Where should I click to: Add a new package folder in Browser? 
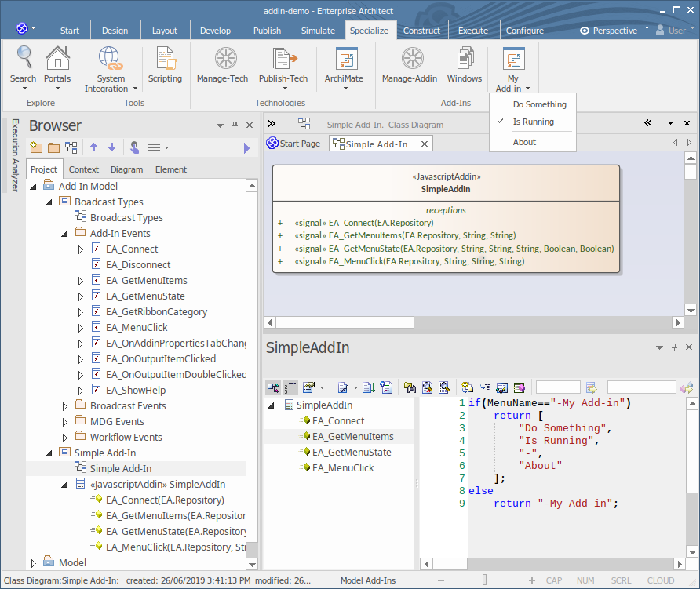point(53,147)
